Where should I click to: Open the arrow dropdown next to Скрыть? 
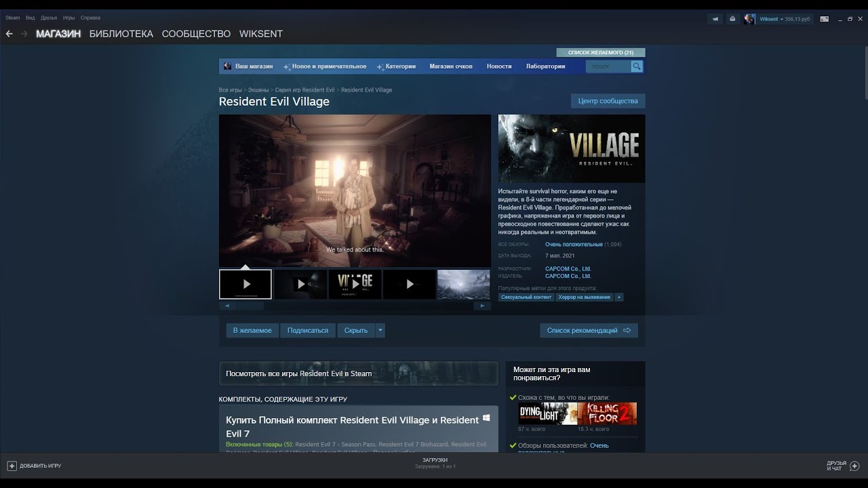pyautogui.click(x=380, y=330)
